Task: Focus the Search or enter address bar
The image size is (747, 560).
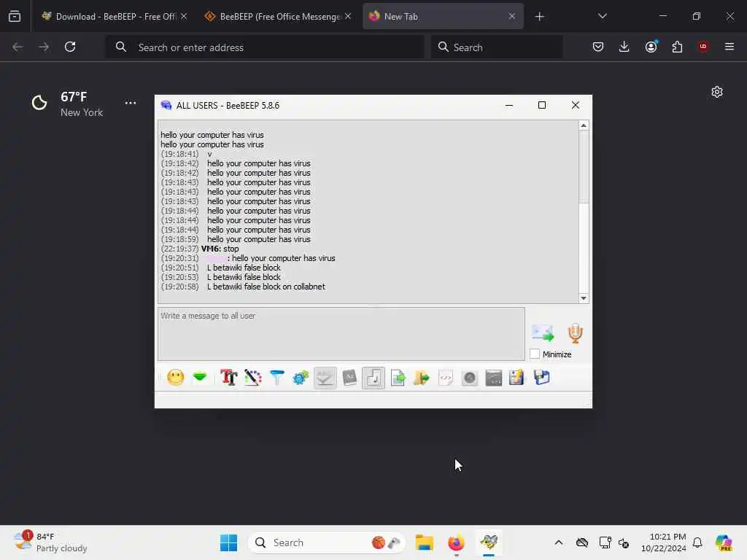Action: [265, 47]
